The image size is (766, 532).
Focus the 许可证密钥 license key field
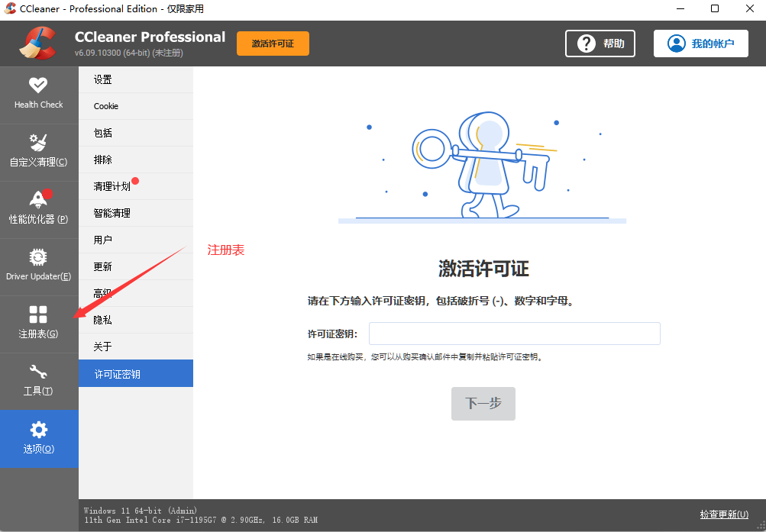pos(515,334)
